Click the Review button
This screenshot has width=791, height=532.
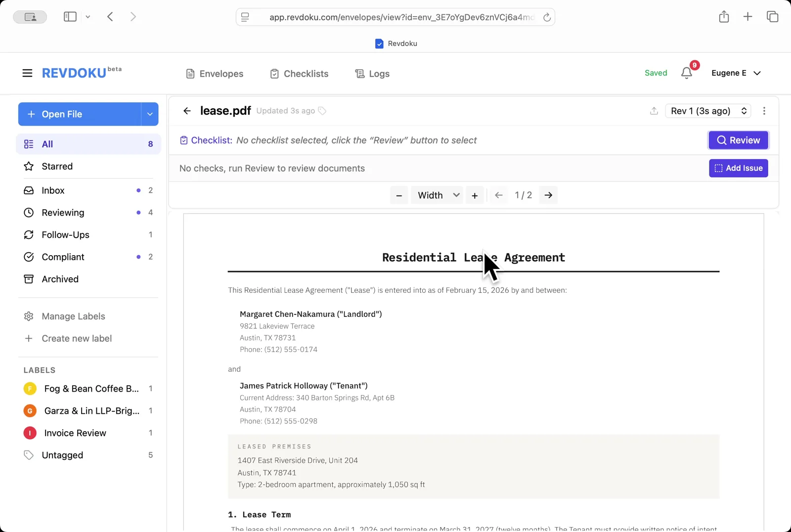[x=738, y=140]
